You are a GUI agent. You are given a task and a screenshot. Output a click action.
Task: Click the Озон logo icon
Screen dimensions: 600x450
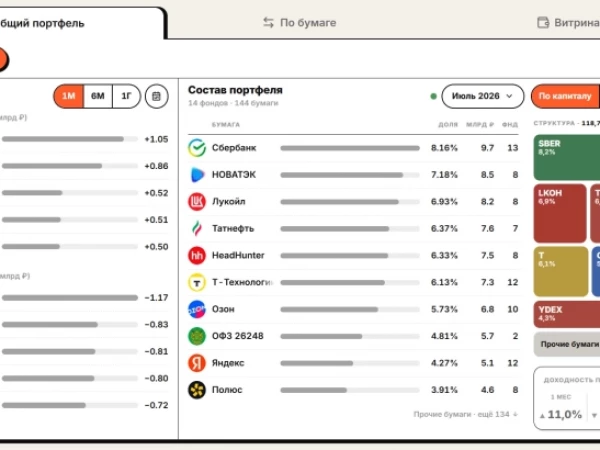click(x=197, y=309)
